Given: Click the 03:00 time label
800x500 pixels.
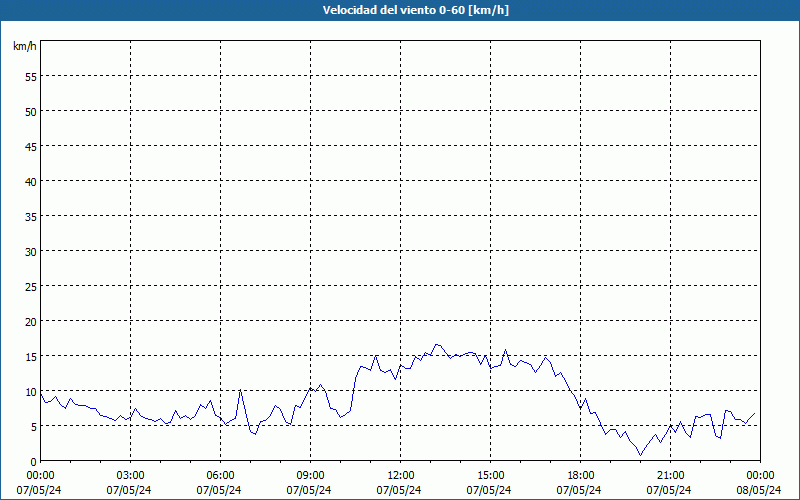Looking at the screenshot, I should (131, 476).
